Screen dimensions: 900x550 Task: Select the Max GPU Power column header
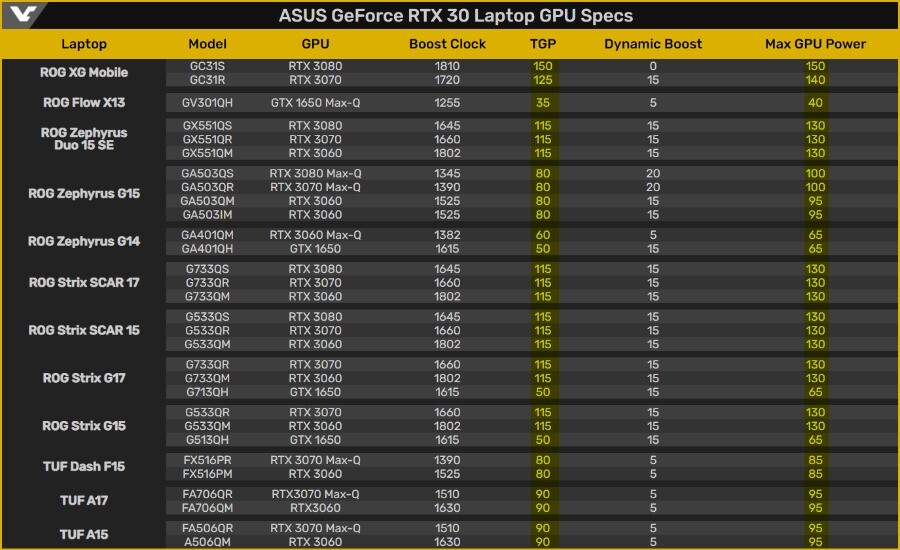(815, 44)
